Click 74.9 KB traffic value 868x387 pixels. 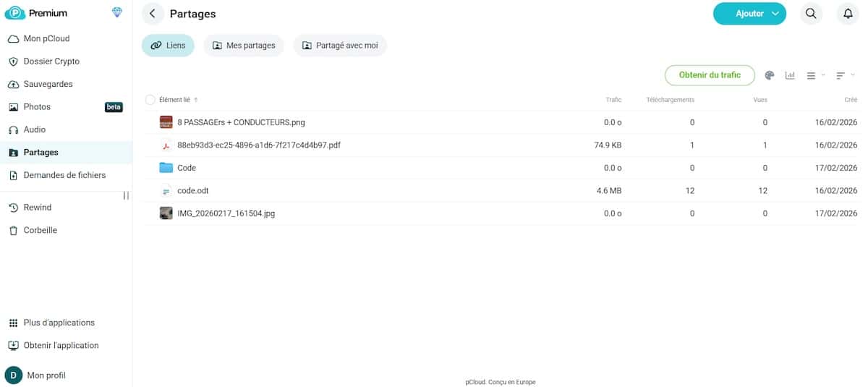click(x=608, y=145)
